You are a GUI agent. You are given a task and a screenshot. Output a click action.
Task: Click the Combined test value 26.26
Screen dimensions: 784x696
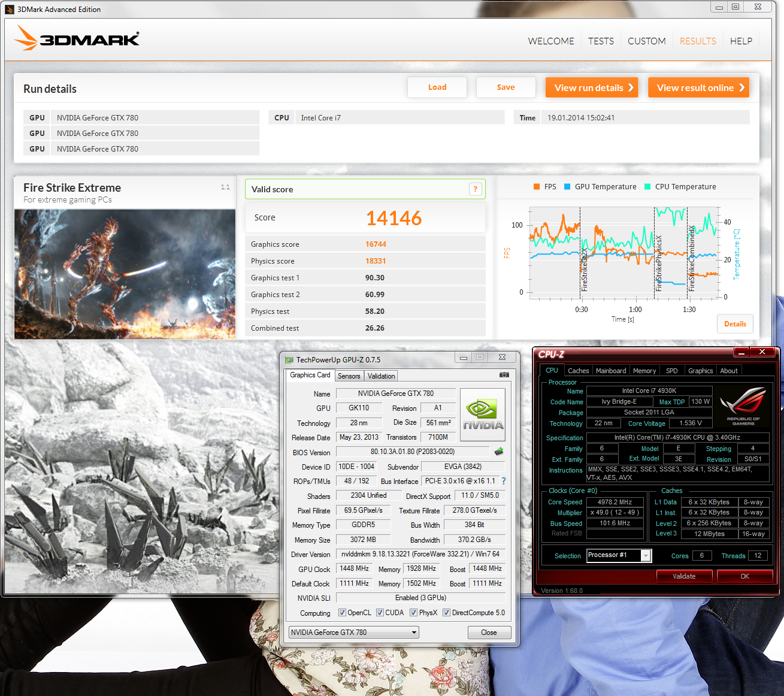(375, 328)
